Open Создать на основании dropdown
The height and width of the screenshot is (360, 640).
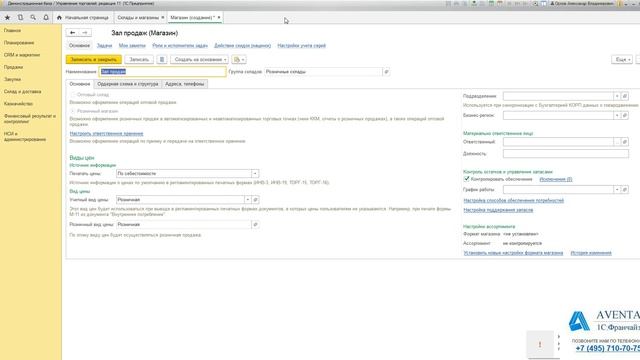click(x=200, y=60)
